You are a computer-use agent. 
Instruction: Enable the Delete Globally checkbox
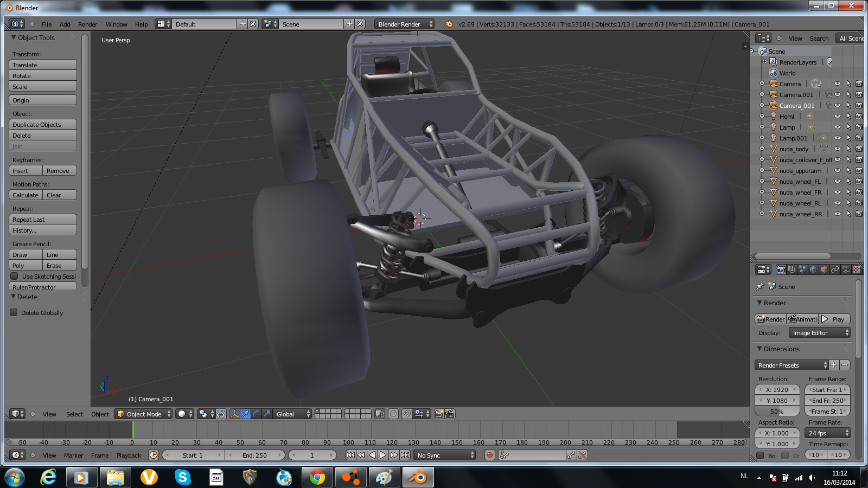tap(14, 312)
